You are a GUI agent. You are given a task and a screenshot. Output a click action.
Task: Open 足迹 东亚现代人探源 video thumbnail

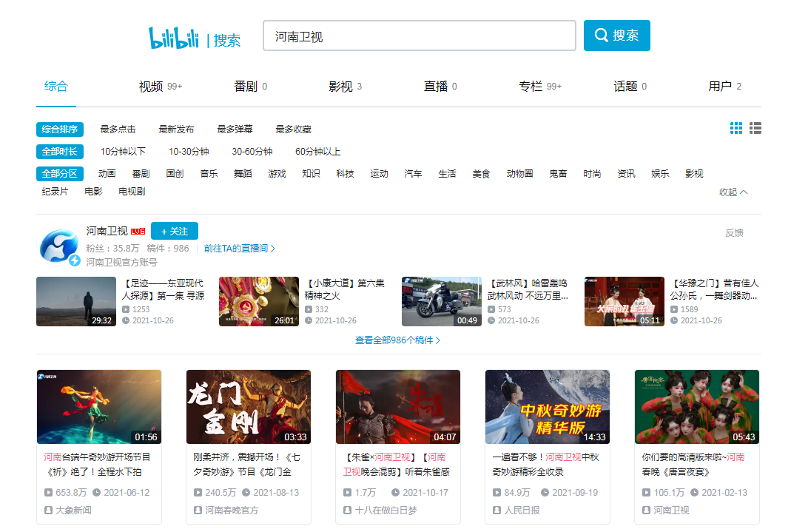pyautogui.click(x=76, y=302)
